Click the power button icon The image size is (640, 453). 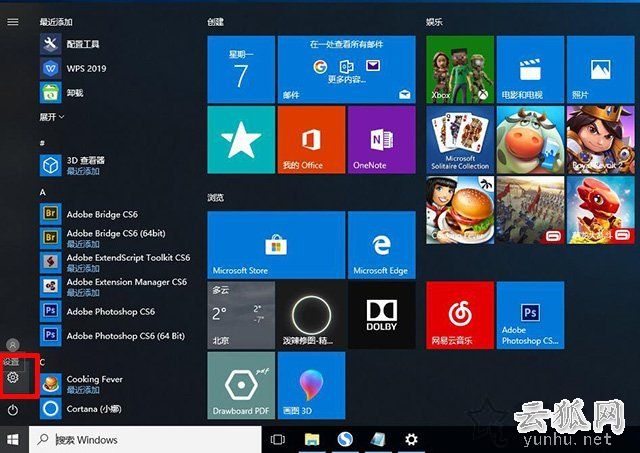[13, 410]
